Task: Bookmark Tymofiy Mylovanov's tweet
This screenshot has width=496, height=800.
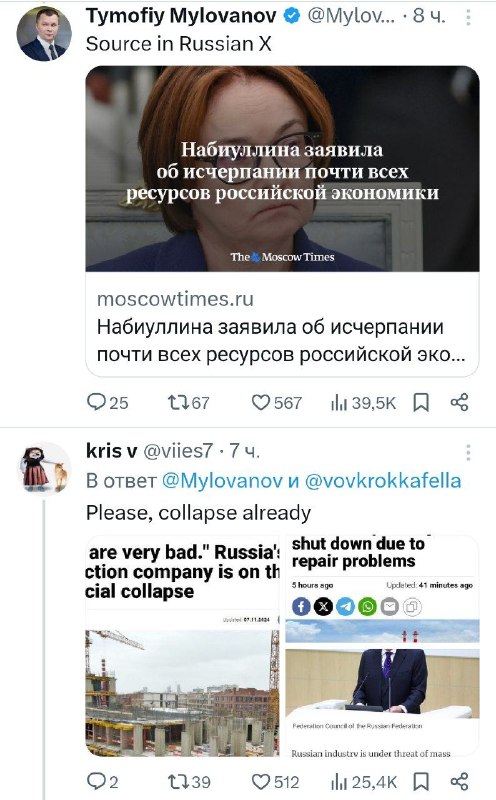Action: tap(420, 403)
